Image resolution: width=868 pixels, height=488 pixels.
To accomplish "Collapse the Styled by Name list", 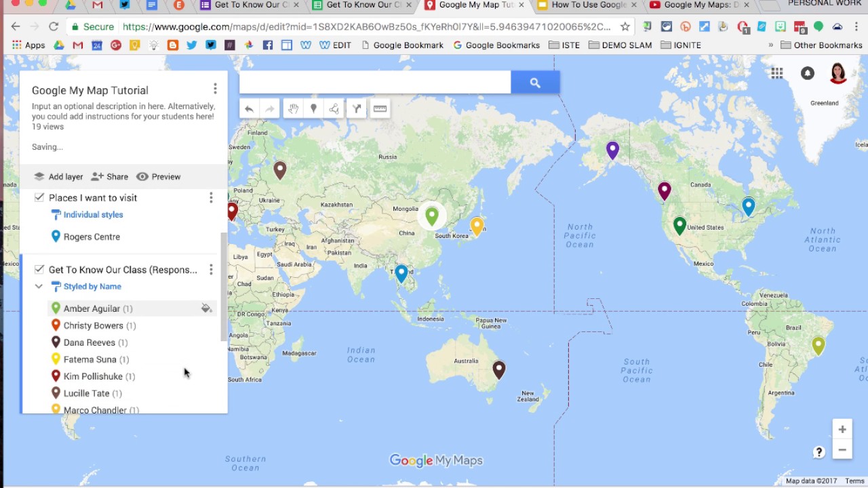I will [x=39, y=287].
